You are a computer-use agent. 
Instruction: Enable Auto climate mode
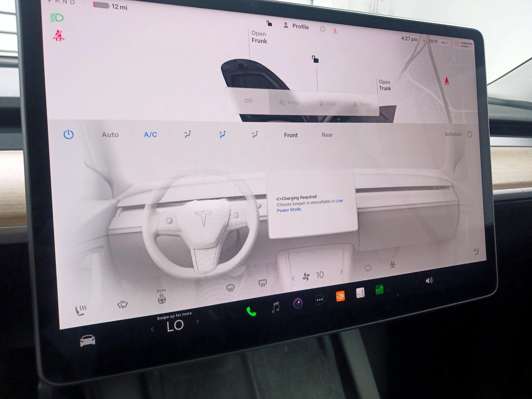point(110,135)
